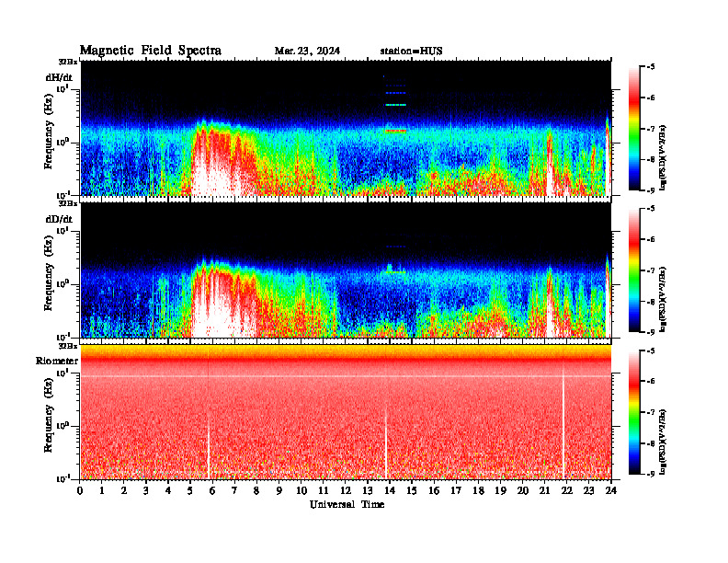This screenshot has height=563, width=728.
Task: Click hour "15" on the Universal Time axis
Action: coord(412,490)
